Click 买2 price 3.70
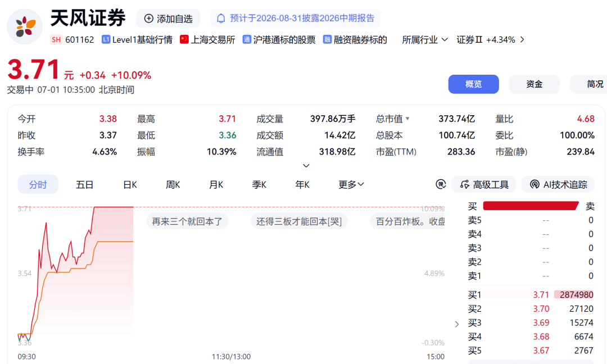607x364 pixels. pyautogui.click(x=541, y=309)
